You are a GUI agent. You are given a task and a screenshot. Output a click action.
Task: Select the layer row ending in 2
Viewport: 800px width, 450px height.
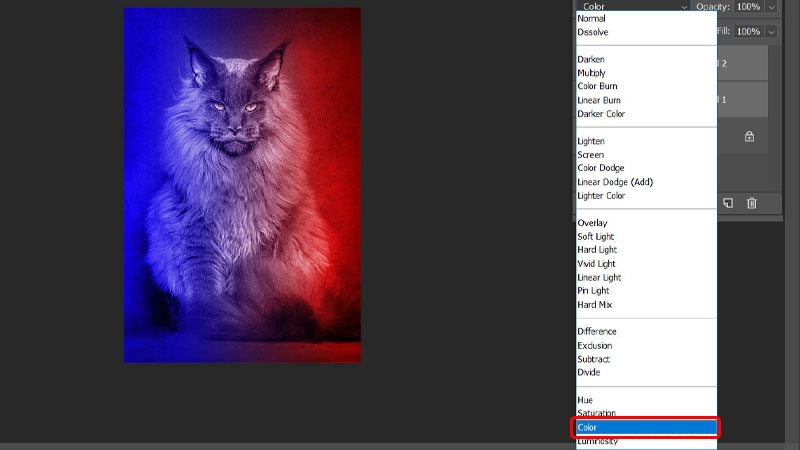pyautogui.click(x=742, y=63)
